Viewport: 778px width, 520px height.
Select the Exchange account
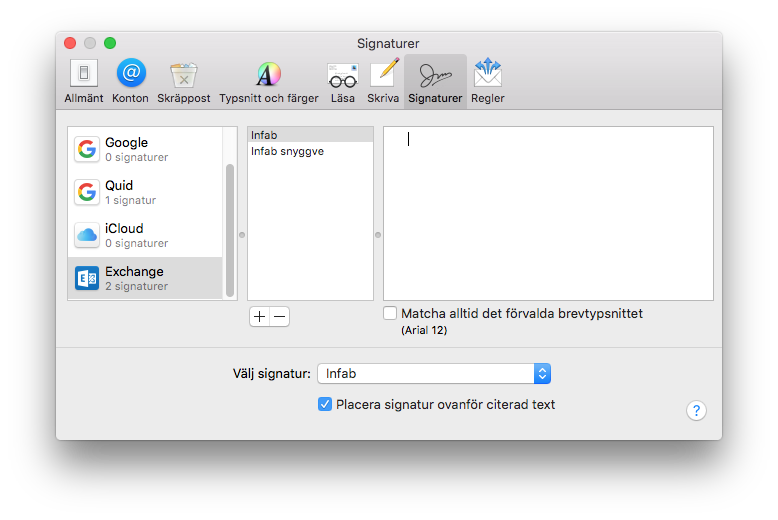(x=145, y=278)
